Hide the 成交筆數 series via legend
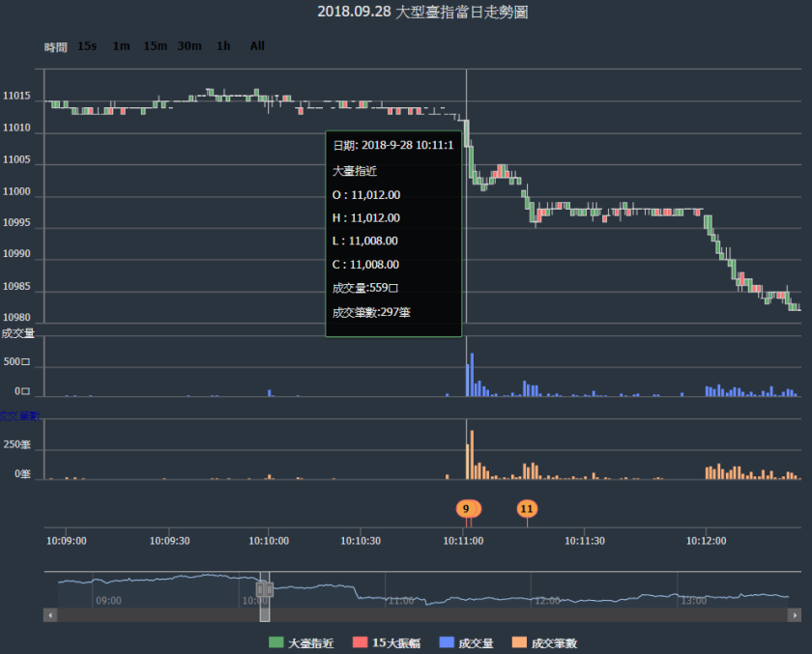Viewport: 812px width, 654px height. click(x=554, y=642)
